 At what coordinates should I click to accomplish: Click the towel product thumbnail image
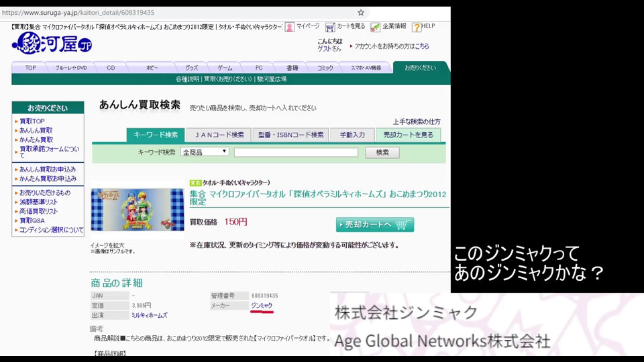pyautogui.click(x=138, y=210)
